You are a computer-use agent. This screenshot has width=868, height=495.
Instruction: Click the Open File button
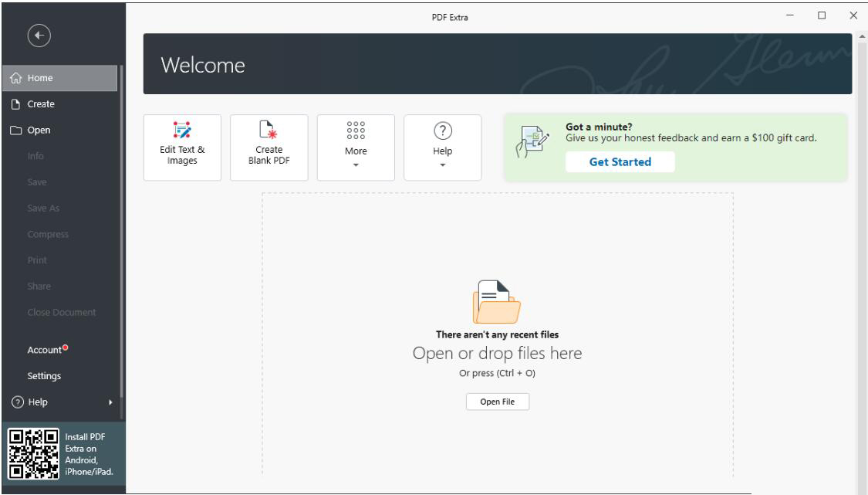click(497, 402)
